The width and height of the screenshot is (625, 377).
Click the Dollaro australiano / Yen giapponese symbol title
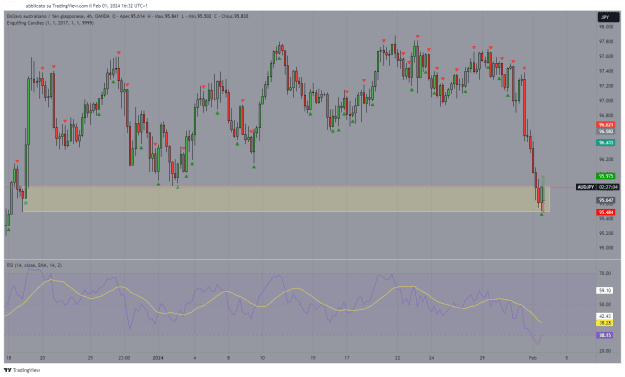tap(50, 16)
